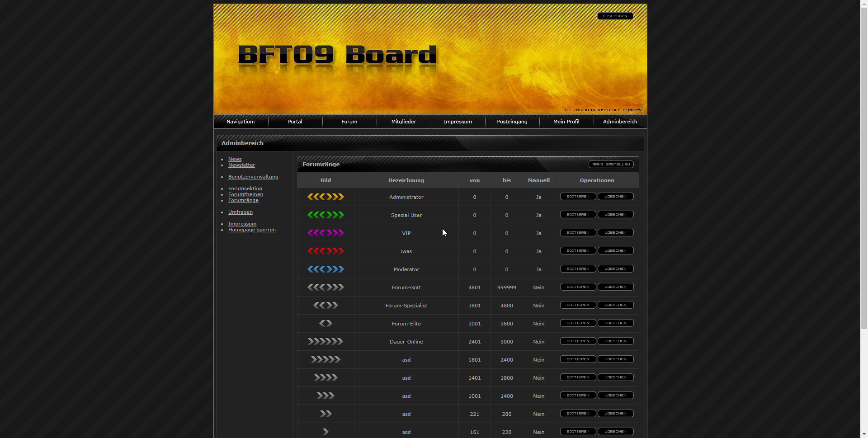Select Homepage sperren in the sidebar
868x438 pixels.
click(x=252, y=230)
